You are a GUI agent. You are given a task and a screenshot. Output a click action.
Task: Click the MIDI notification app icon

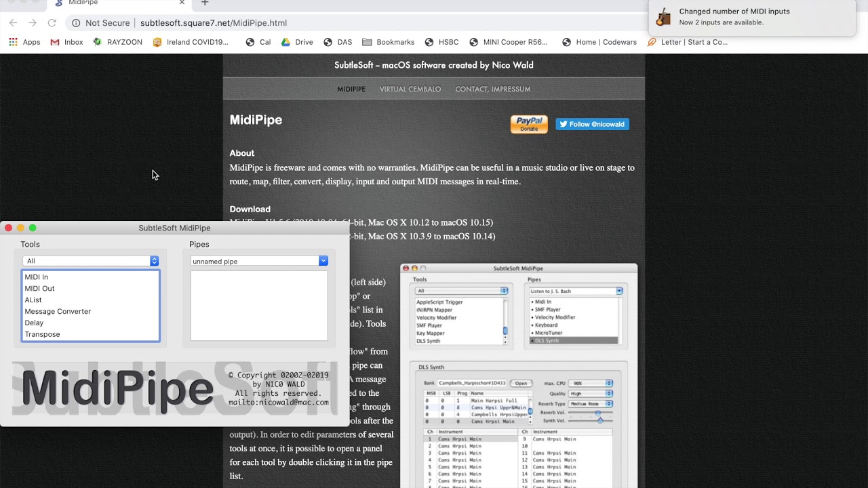click(664, 18)
